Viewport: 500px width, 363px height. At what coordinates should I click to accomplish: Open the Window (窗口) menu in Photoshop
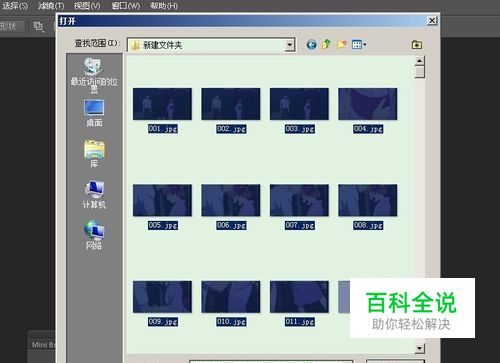126,6
